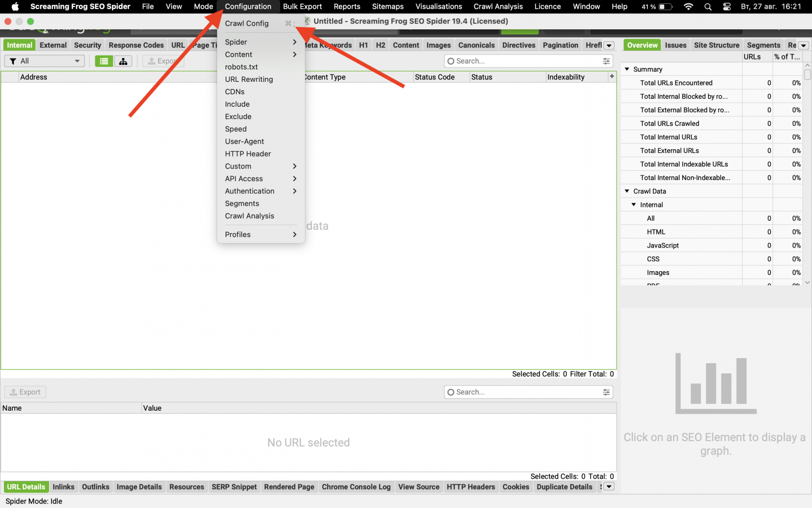The width and height of the screenshot is (812, 508).
Task: Open the Sitemaps menu
Action: coord(388,6)
